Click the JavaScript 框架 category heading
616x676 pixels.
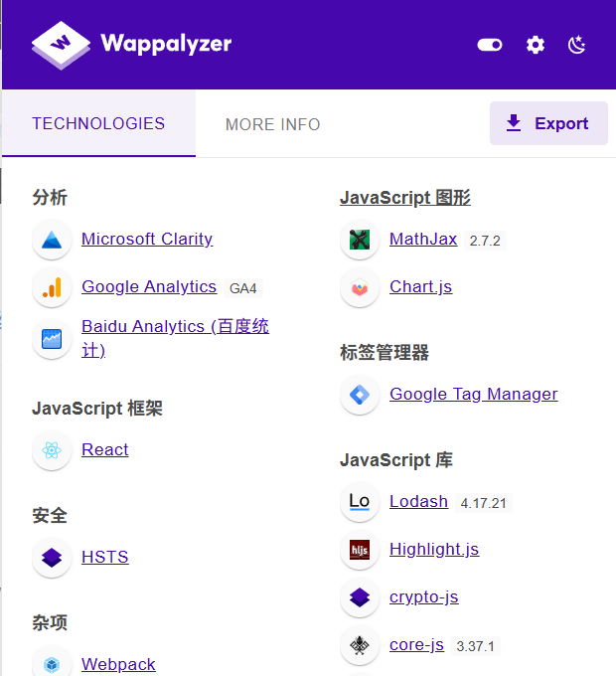click(x=97, y=409)
